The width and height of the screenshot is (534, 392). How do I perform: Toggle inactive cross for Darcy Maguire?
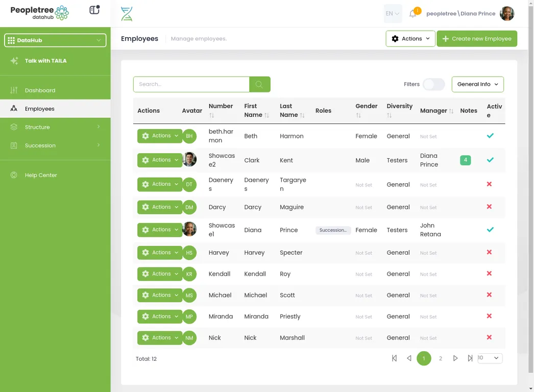490,207
